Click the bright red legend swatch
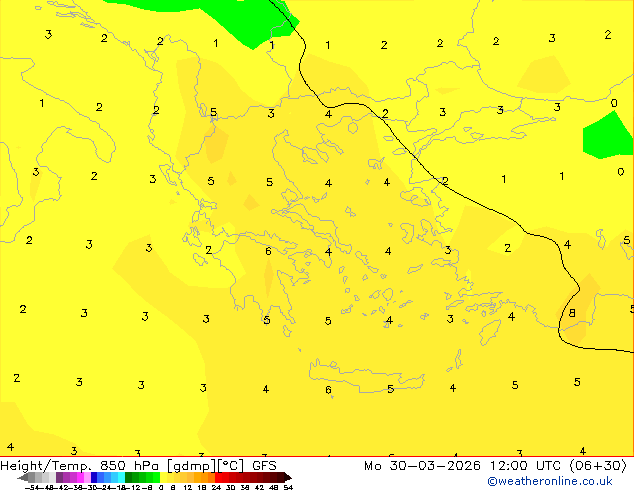This screenshot has height=490, width=634. click(218, 477)
